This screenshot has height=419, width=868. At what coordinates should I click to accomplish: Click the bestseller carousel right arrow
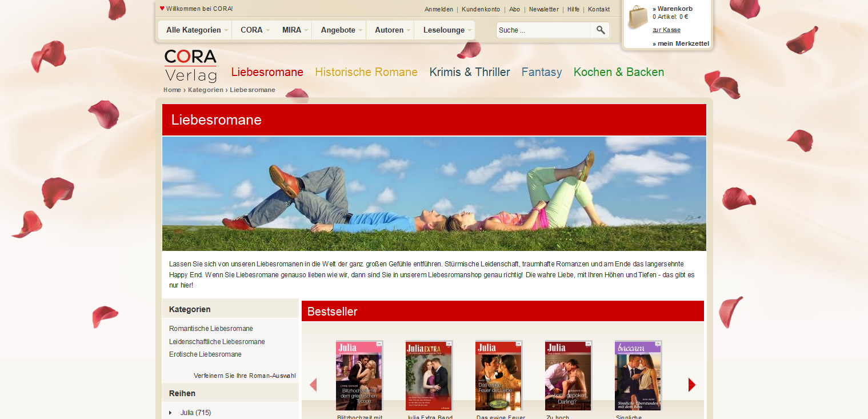[692, 385]
